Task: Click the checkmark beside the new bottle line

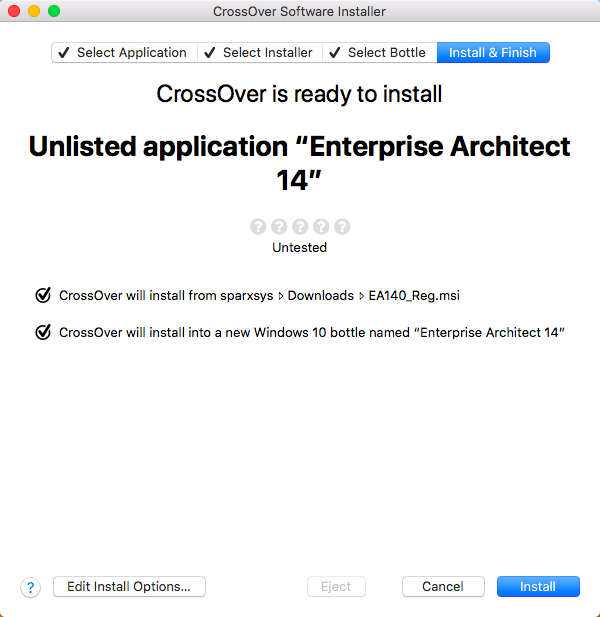Action: [x=43, y=332]
